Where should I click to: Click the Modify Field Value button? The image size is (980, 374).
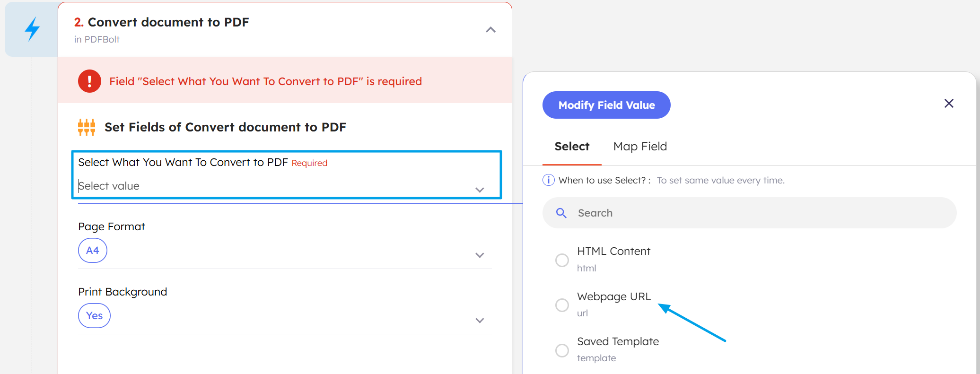coord(606,105)
